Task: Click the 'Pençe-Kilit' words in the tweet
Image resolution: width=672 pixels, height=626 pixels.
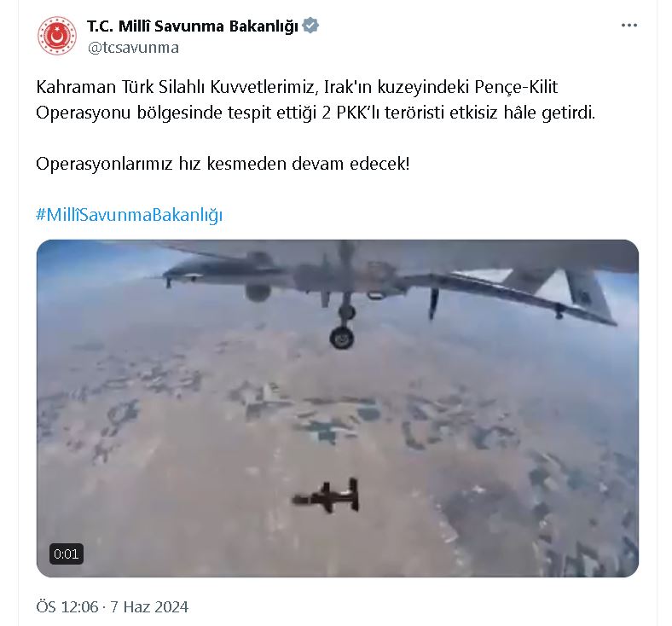Action: 517,87
